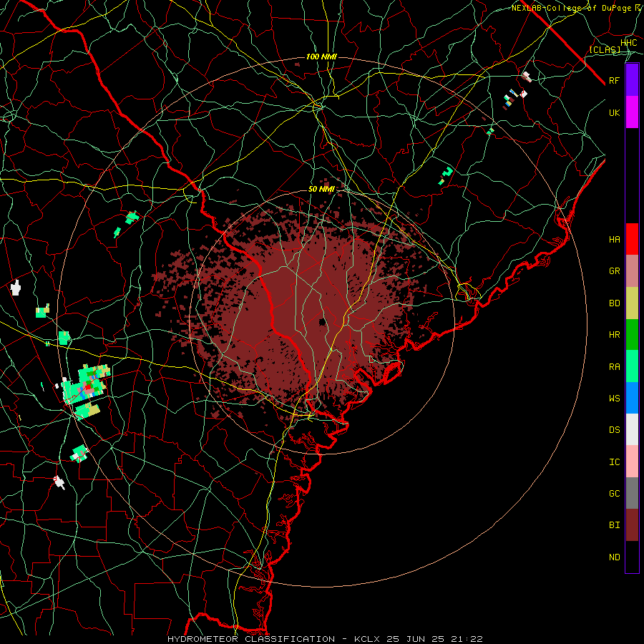Click the red HA legend color swatch
The height and width of the screenshot is (644, 644).
tap(632, 239)
